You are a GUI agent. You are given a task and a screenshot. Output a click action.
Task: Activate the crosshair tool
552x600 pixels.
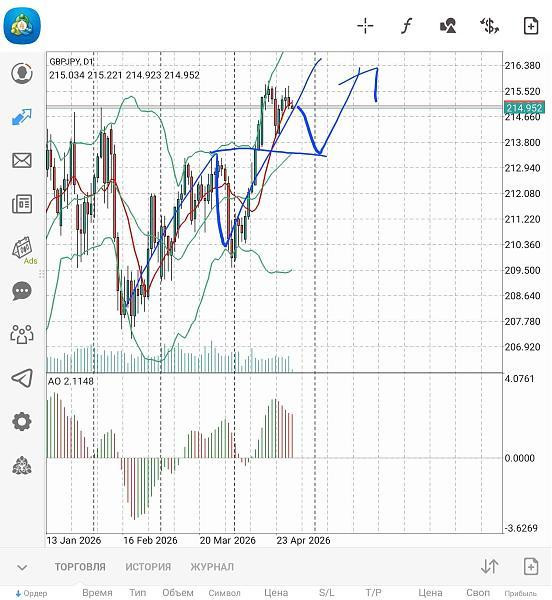(365, 26)
